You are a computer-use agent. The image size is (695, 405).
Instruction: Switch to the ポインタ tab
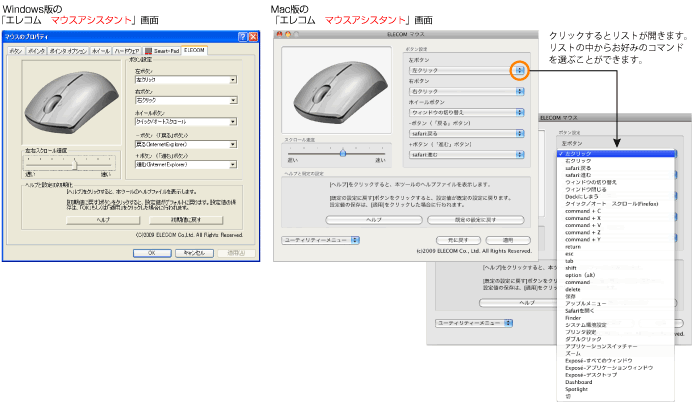pyautogui.click(x=36, y=51)
